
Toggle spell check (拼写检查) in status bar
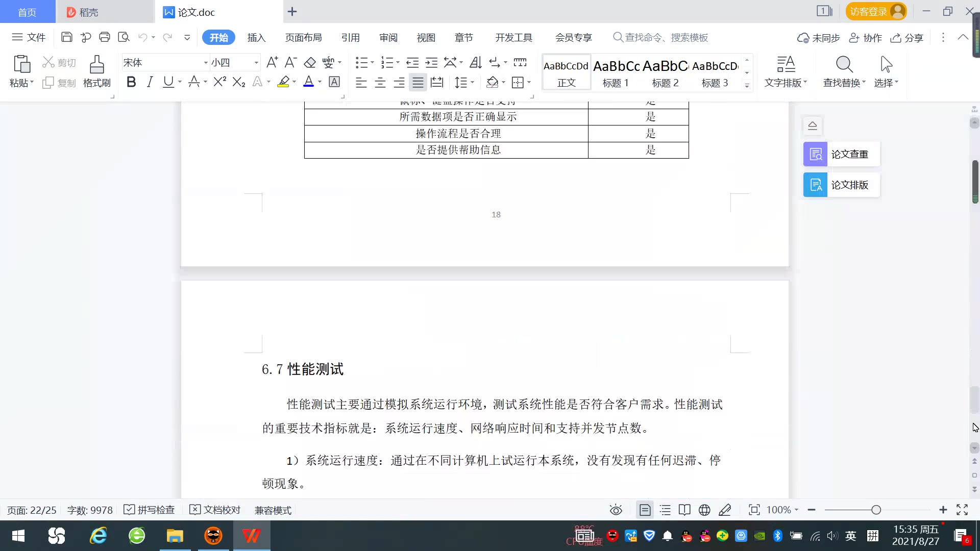click(x=150, y=510)
